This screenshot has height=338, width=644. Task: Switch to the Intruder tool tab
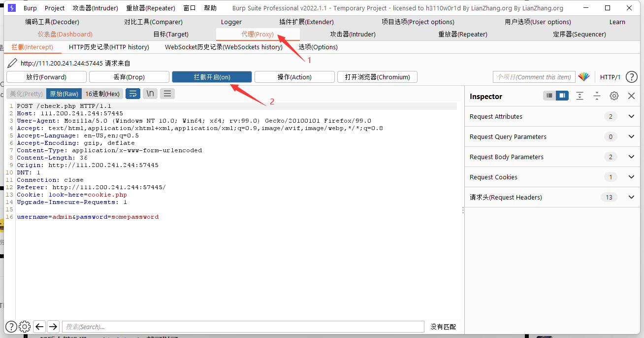tap(353, 34)
